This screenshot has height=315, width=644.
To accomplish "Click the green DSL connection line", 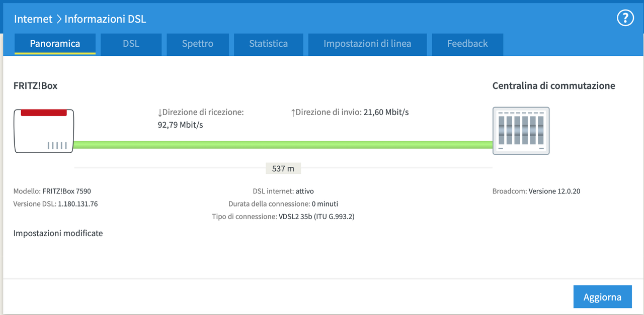I will click(283, 145).
